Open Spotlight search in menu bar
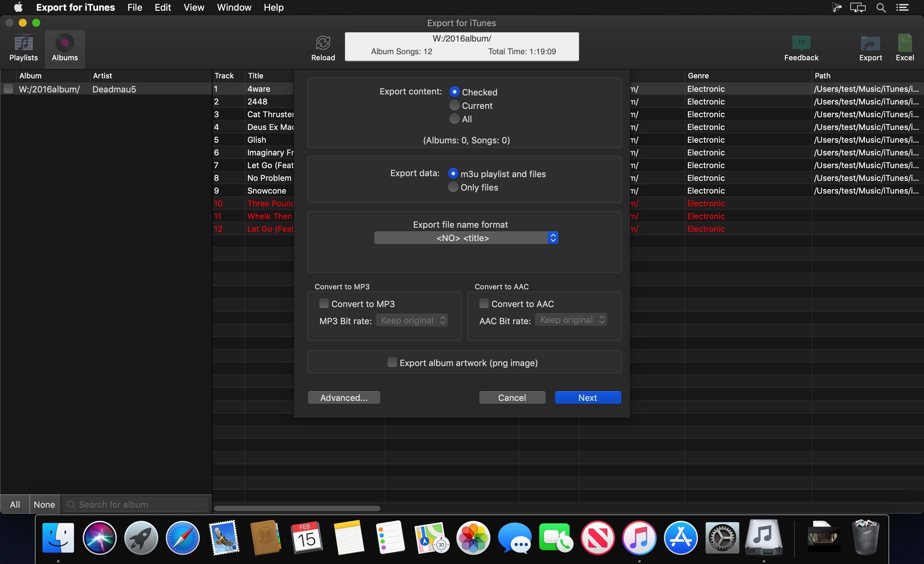 coord(881,7)
